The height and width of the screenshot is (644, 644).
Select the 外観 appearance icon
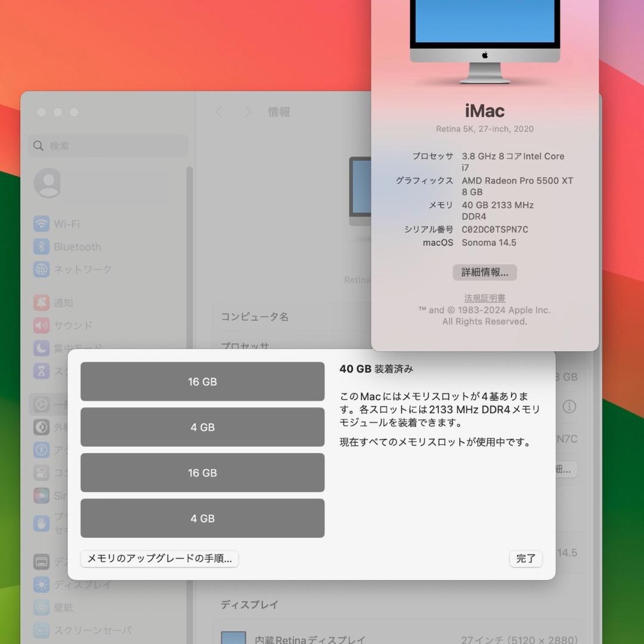tap(41, 427)
